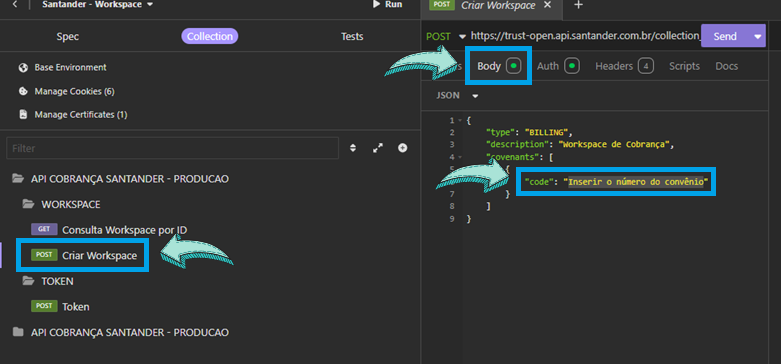The image size is (781, 364).
Task: Open the Send options dropdown arrow
Action: click(758, 36)
